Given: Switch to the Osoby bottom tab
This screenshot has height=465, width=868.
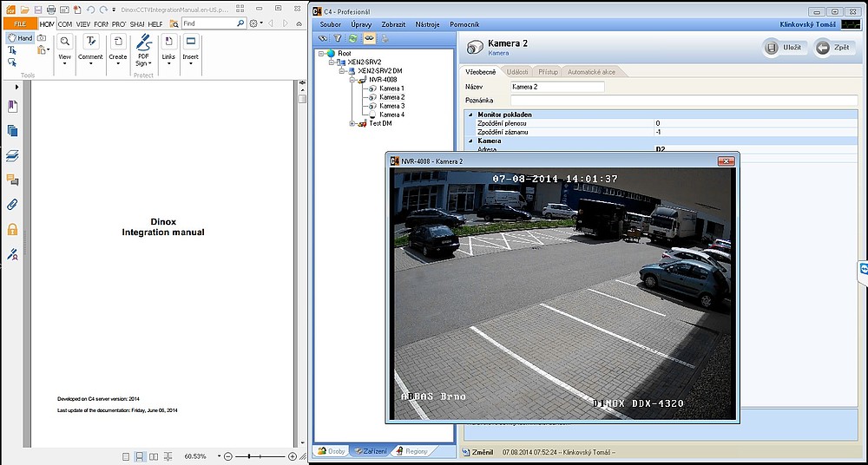Looking at the screenshot, I should pos(332,451).
